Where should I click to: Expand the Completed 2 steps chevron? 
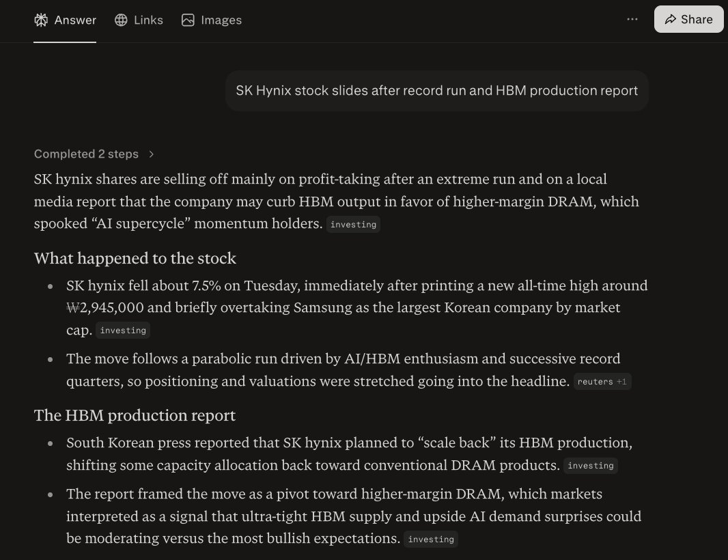tap(152, 154)
